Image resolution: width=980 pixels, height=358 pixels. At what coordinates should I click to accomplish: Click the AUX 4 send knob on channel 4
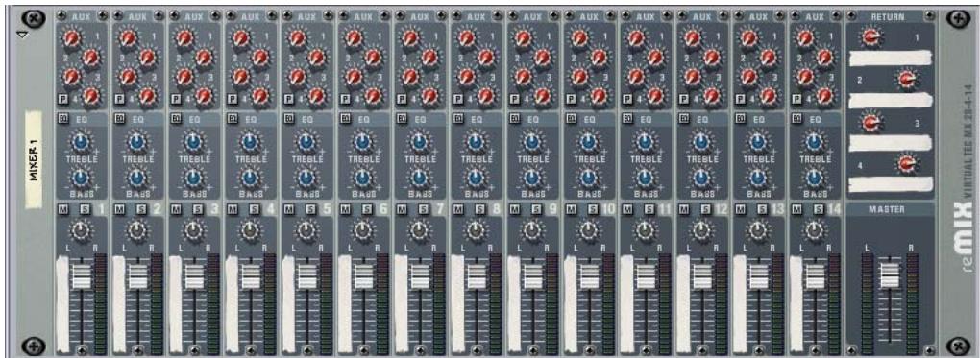coord(260,96)
